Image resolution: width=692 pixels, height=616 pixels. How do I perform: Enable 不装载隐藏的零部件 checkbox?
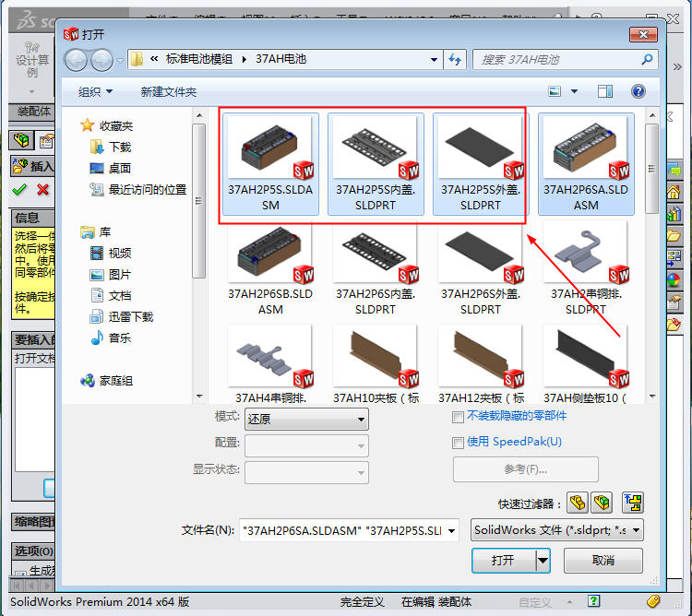coord(458,417)
